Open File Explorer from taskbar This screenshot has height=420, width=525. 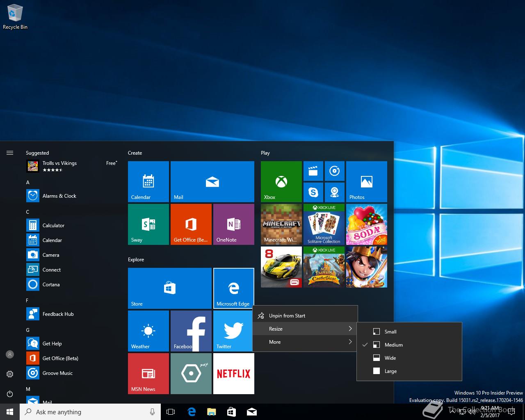[211, 412]
